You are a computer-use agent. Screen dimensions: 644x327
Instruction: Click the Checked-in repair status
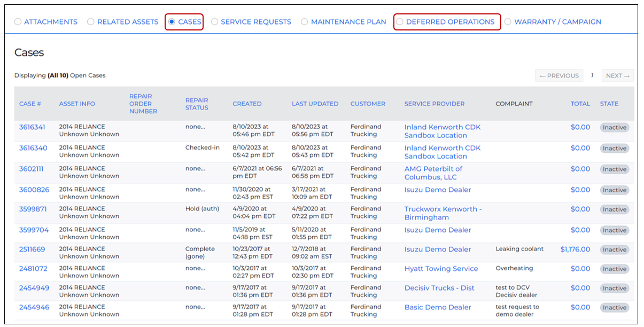[203, 147]
